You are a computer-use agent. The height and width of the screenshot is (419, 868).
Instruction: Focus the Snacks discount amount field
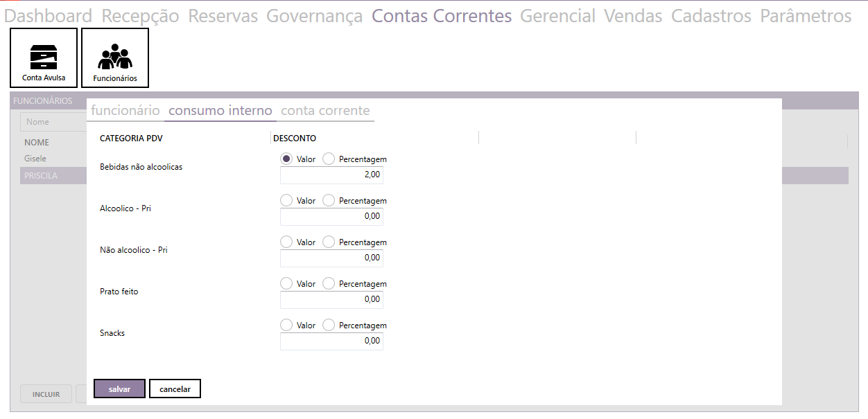(x=331, y=341)
